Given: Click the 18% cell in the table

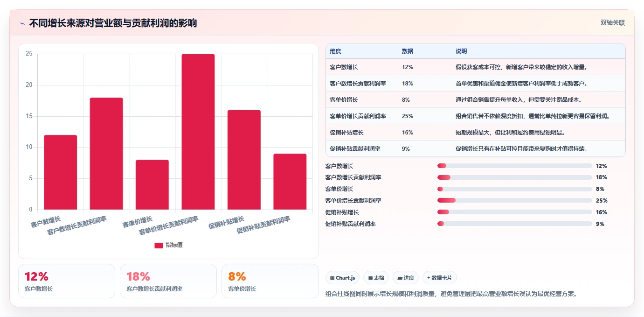Looking at the screenshot, I should click(x=407, y=84).
